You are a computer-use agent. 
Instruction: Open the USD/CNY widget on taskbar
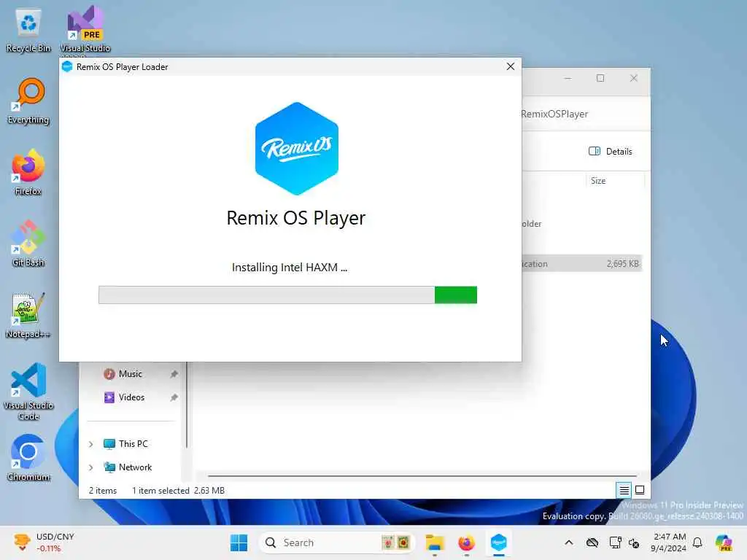44,542
